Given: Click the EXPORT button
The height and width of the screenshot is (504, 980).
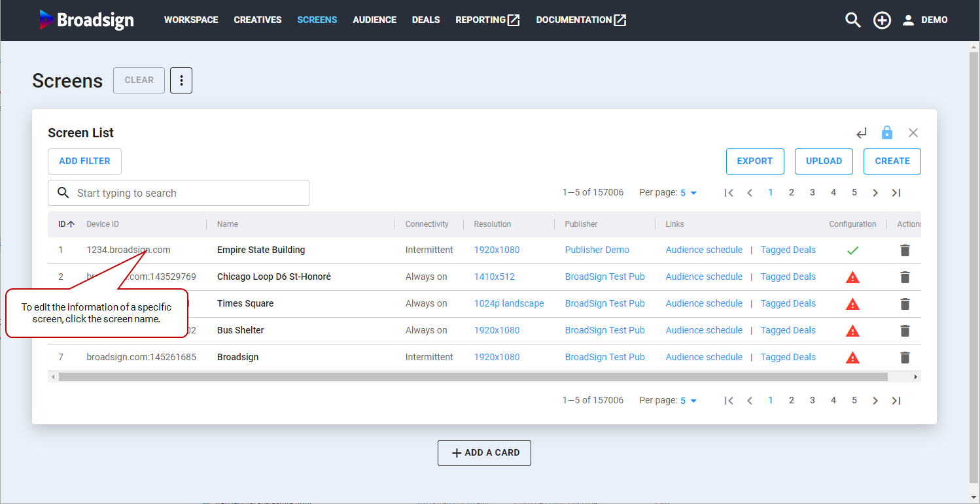Looking at the screenshot, I should tap(755, 161).
